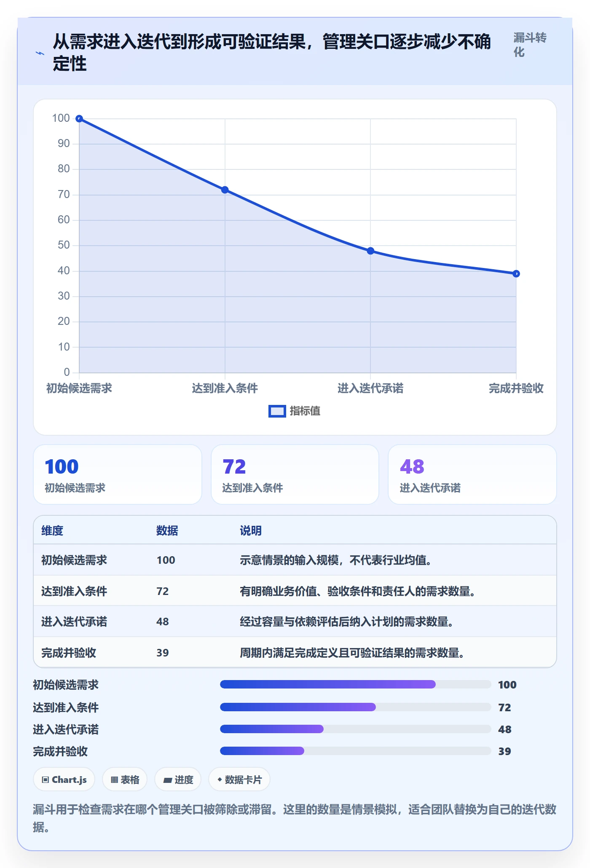This screenshot has height=868, width=590.
Task: Click the 维度 column header
Action: click(52, 530)
